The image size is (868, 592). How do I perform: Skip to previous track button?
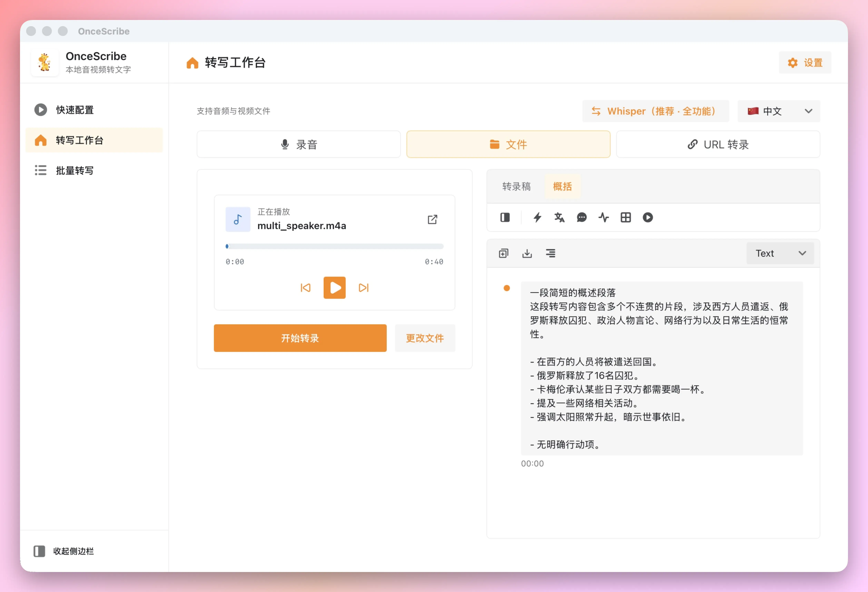coord(305,288)
